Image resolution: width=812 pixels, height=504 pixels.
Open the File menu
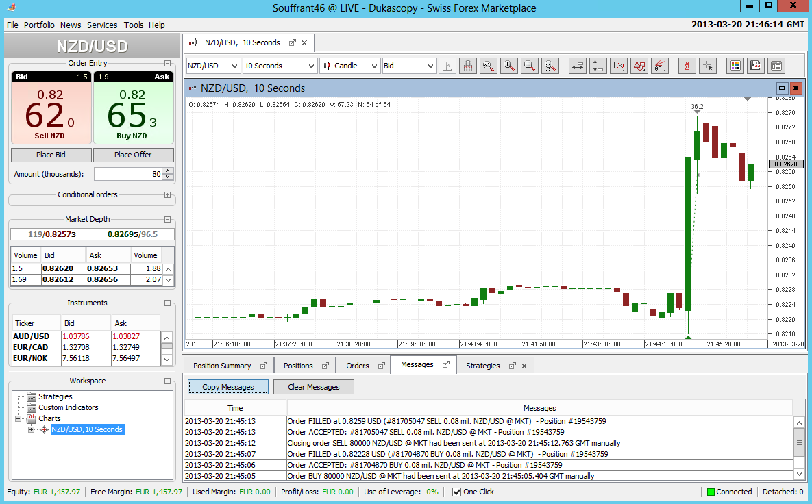12,25
